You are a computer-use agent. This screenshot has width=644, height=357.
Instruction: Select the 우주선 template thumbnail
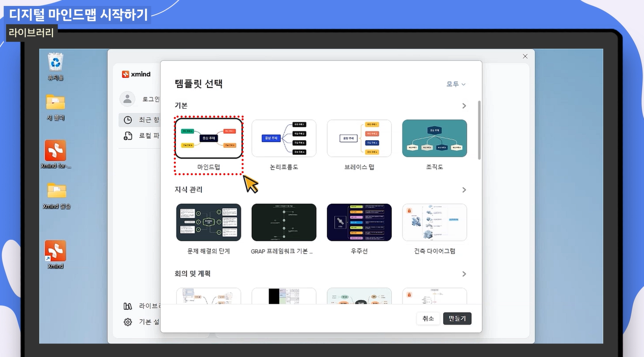click(359, 222)
